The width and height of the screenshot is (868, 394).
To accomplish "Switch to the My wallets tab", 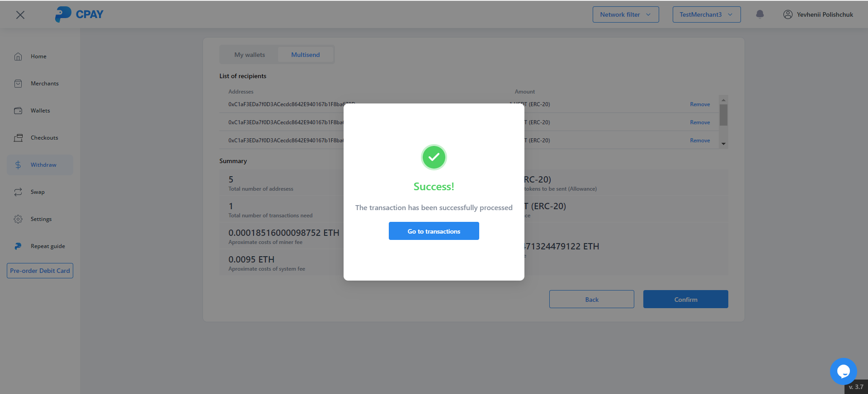I will 250,55.
